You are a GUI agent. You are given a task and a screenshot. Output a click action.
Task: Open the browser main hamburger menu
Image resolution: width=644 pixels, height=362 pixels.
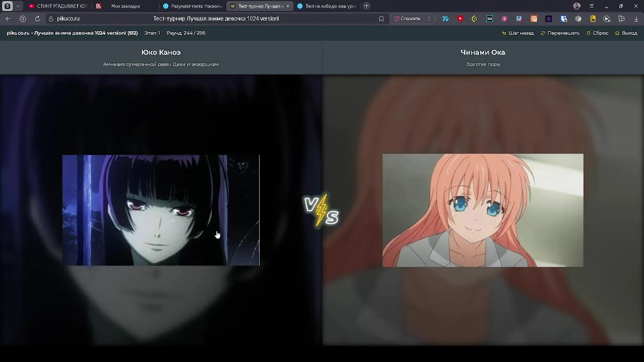(x=592, y=6)
